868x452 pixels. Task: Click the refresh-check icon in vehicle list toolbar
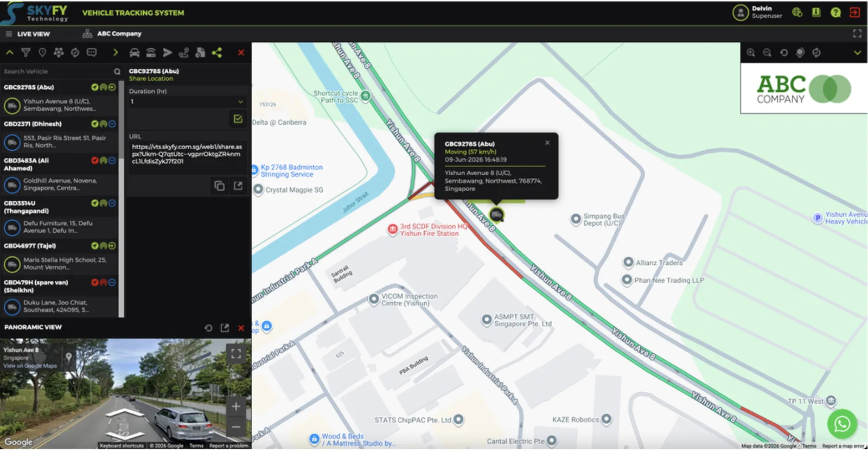[75, 53]
